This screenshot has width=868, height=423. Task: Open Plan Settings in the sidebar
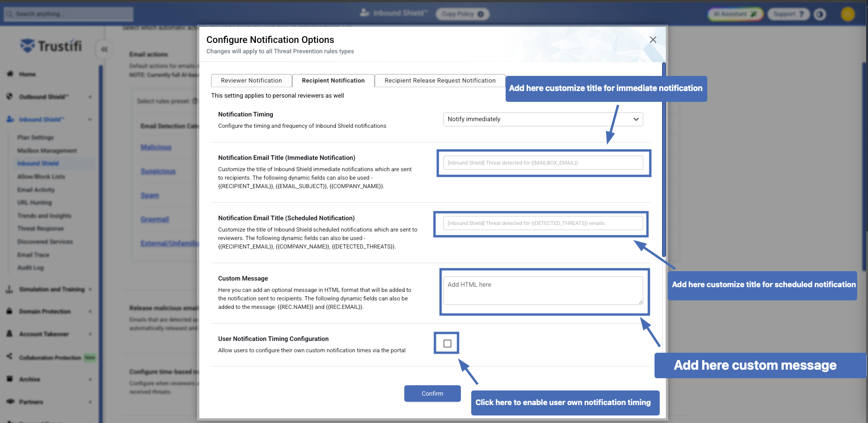tap(35, 137)
